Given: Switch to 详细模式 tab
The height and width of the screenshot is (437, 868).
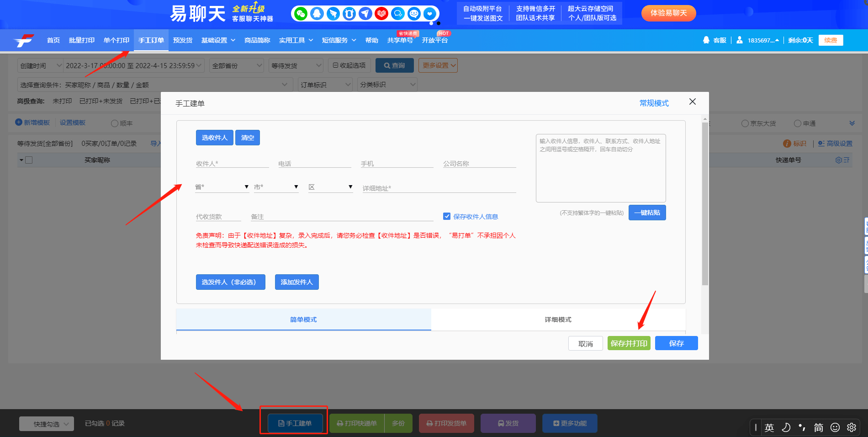Looking at the screenshot, I should (558, 320).
